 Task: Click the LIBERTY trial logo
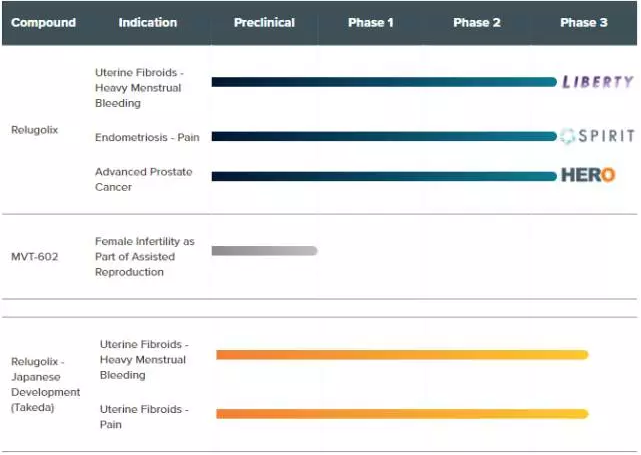pos(598,82)
